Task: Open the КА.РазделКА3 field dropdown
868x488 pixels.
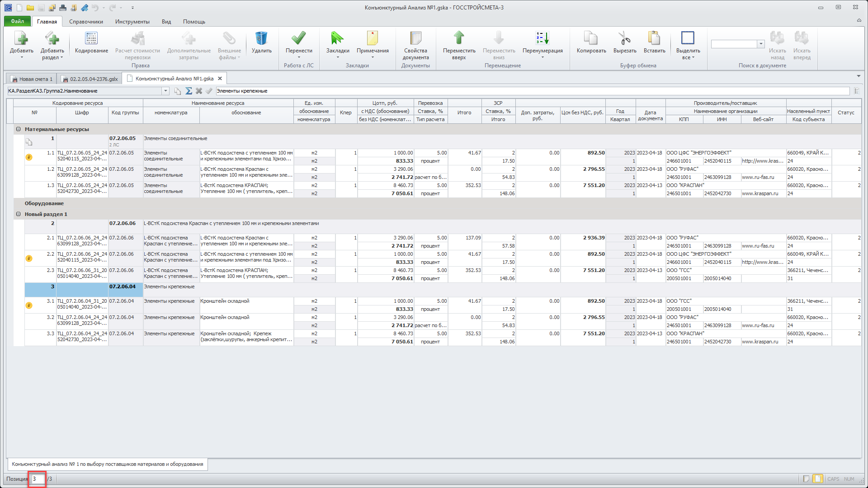Action: click(x=165, y=91)
